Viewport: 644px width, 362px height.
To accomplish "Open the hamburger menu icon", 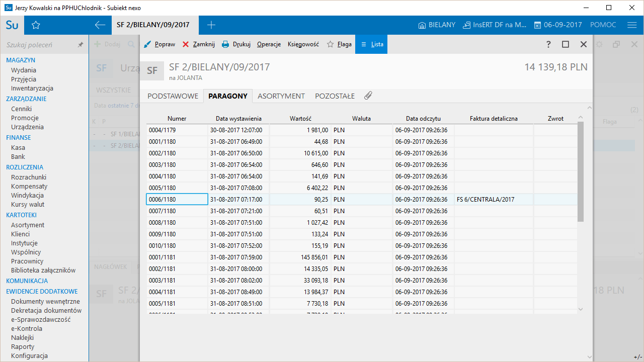I will point(632,25).
